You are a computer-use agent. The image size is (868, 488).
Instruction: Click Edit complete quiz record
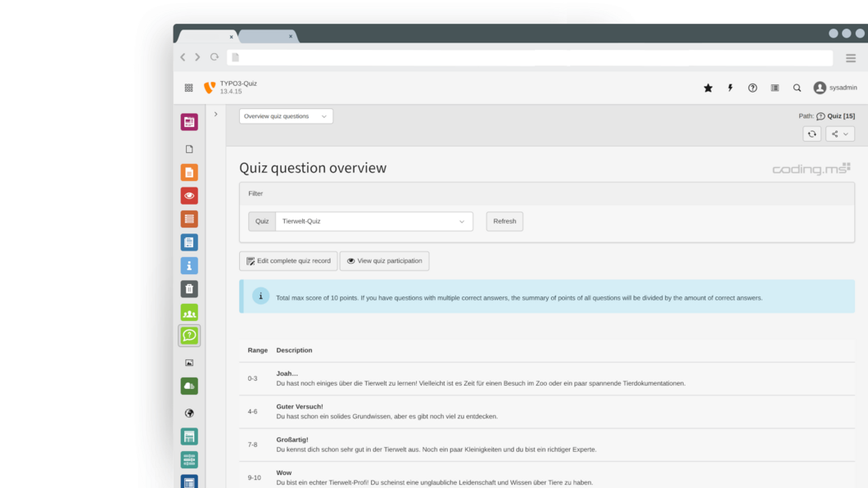point(288,261)
